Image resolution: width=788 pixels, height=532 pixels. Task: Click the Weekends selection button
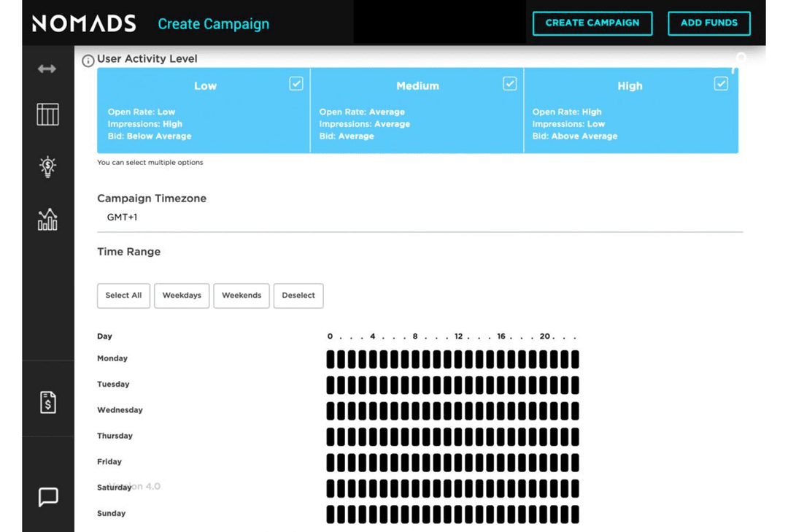coord(241,296)
